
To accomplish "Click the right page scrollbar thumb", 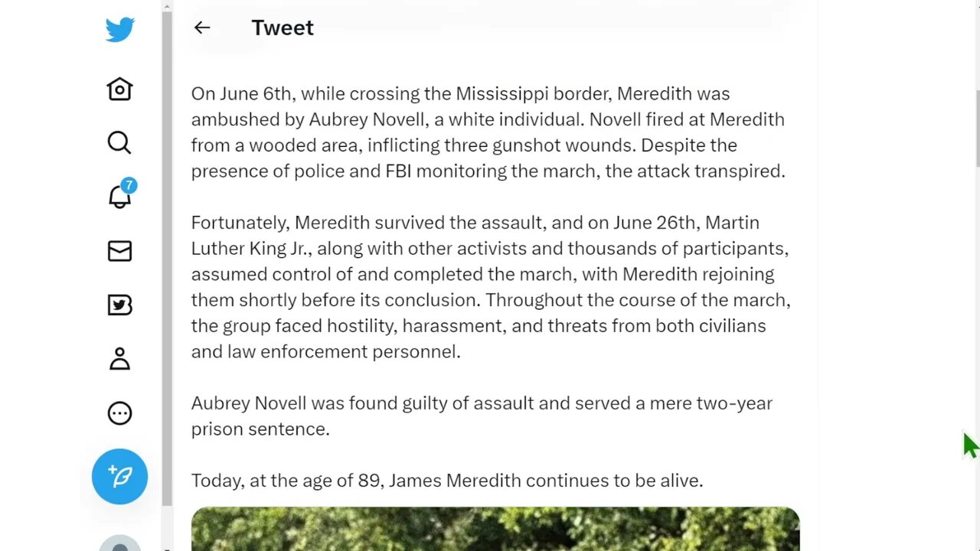I will [975, 126].
